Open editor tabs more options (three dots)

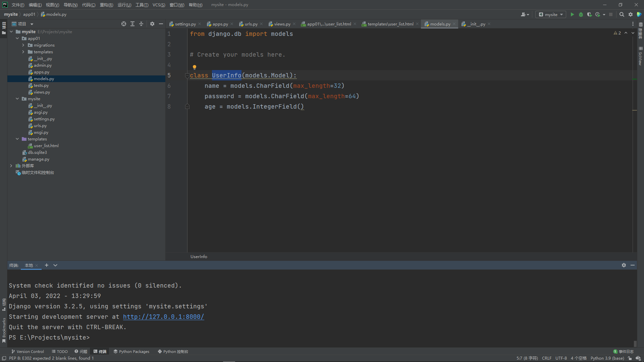click(x=633, y=24)
